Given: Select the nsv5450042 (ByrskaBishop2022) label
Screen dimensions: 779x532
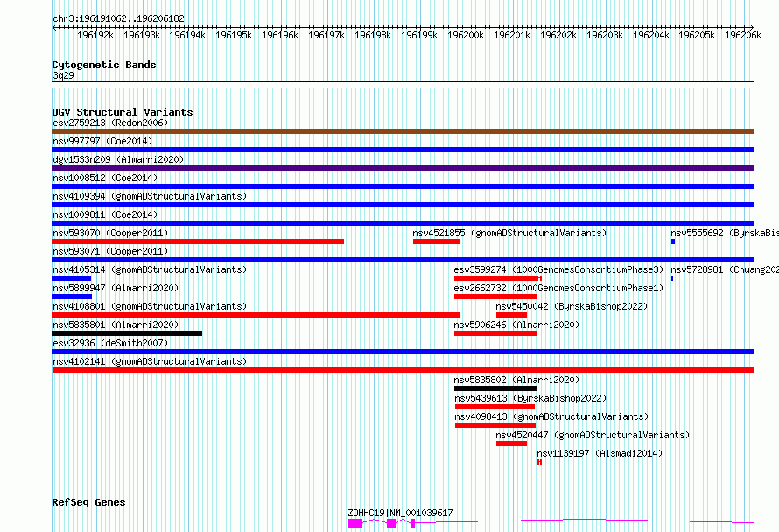Looking at the screenshot, I should [572, 306].
